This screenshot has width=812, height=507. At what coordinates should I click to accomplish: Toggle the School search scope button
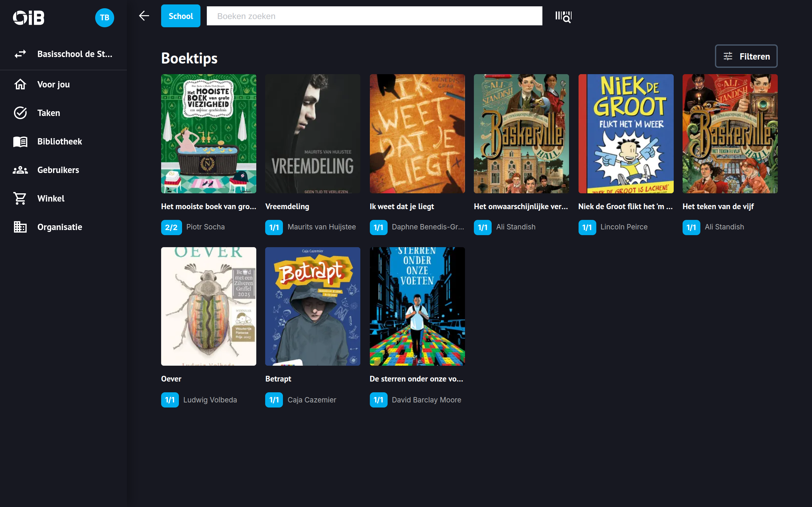(x=180, y=16)
